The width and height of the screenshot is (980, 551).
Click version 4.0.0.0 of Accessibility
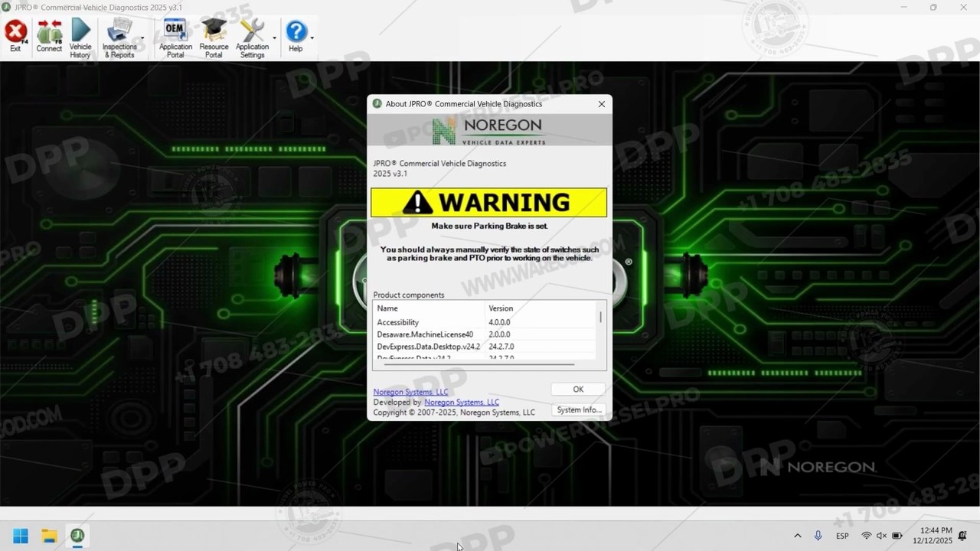click(x=499, y=322)
